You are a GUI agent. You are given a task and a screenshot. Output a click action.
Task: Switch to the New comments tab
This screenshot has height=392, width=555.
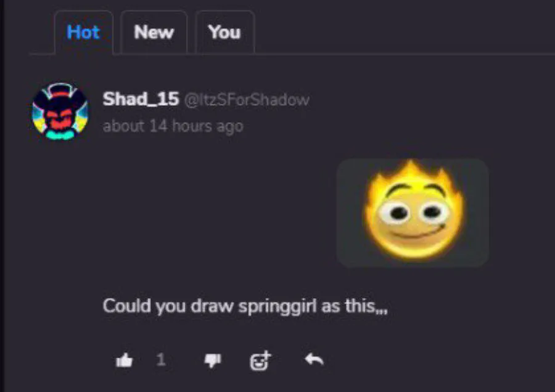click(154, 32)
